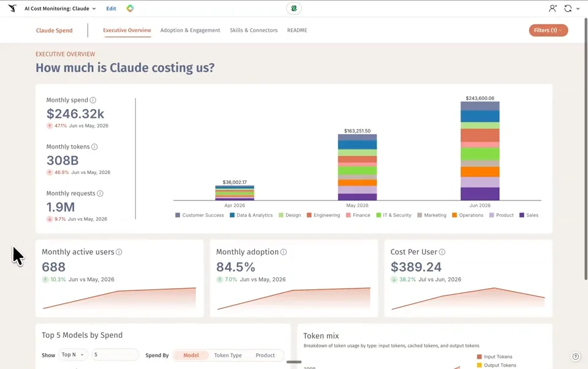
Task: Click the ThoughtSpot logo at top left
Action: 12,8
